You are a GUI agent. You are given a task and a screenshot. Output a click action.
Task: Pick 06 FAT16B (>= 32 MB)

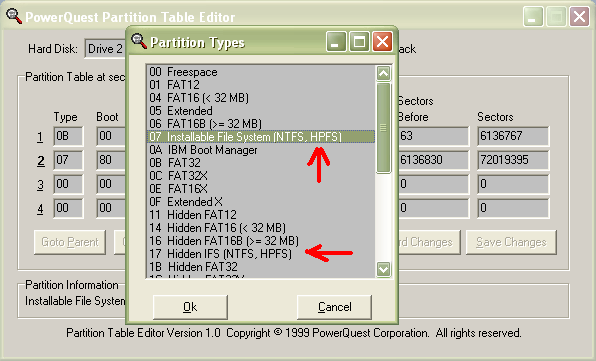[260, 124]
